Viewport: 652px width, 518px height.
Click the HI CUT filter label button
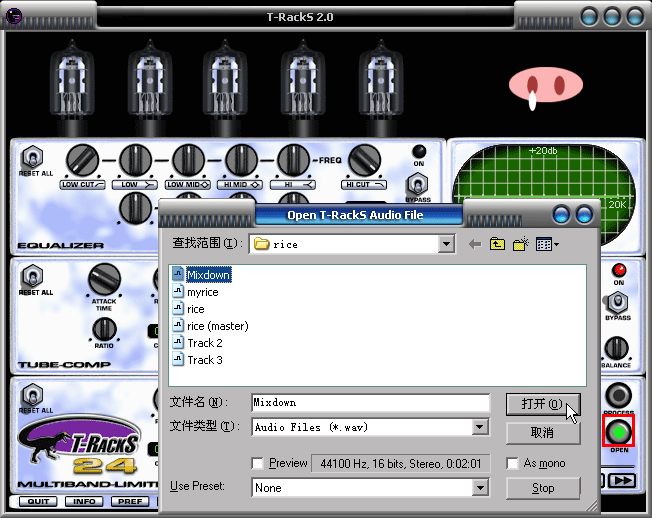(364, 185)
